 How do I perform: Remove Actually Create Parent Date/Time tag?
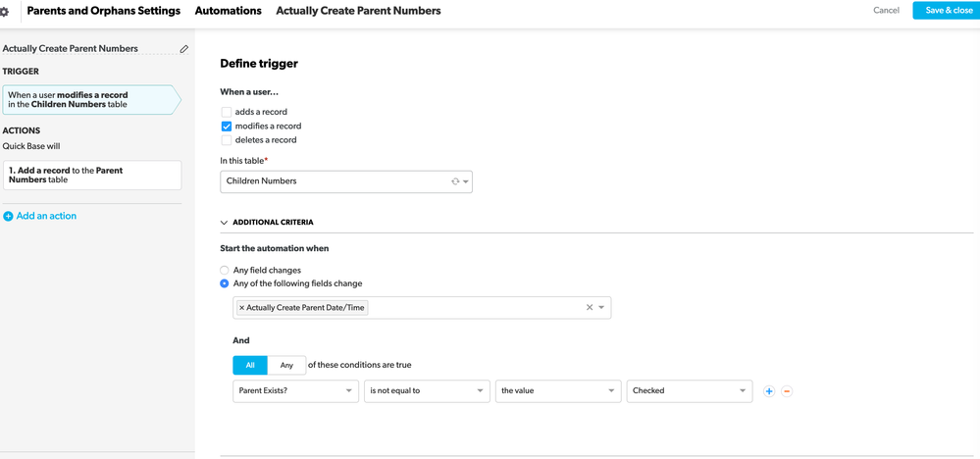[242, 308]
